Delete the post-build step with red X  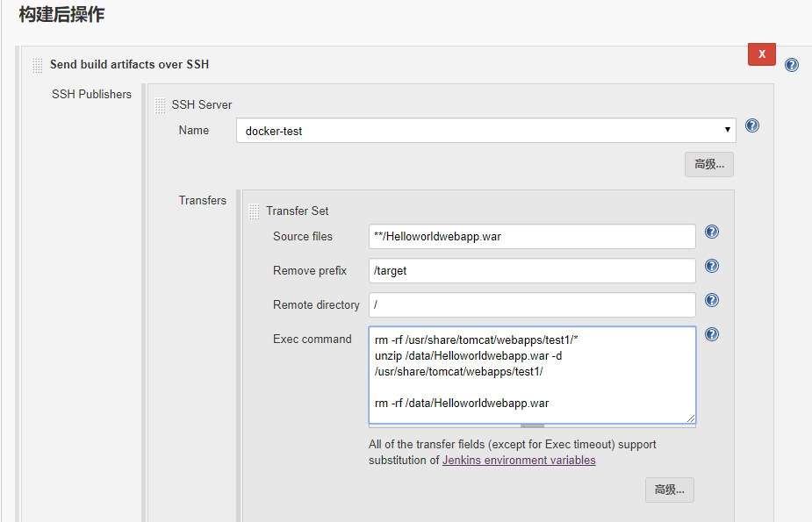(x=761, y=54)
